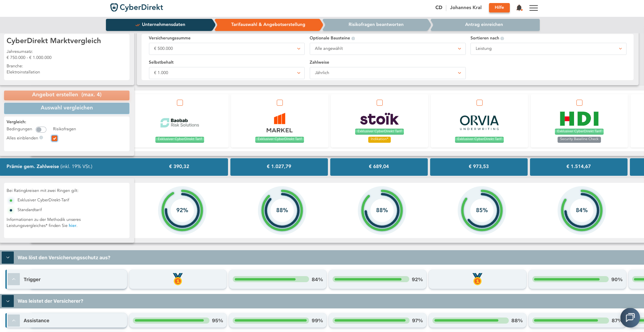
Task: Click info icon next to Optionale Bausteine
Action: (353, 38)
